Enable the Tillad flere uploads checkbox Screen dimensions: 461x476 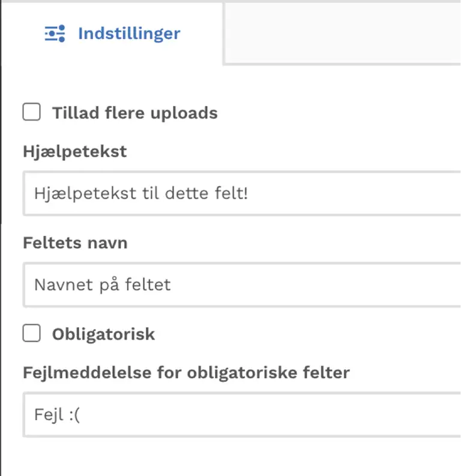32,112
